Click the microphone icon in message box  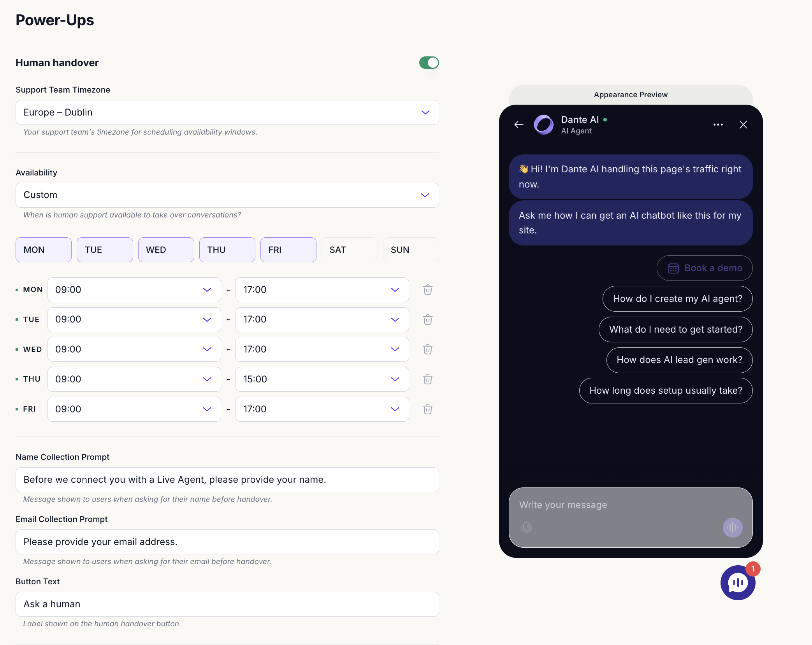[526, 527]
